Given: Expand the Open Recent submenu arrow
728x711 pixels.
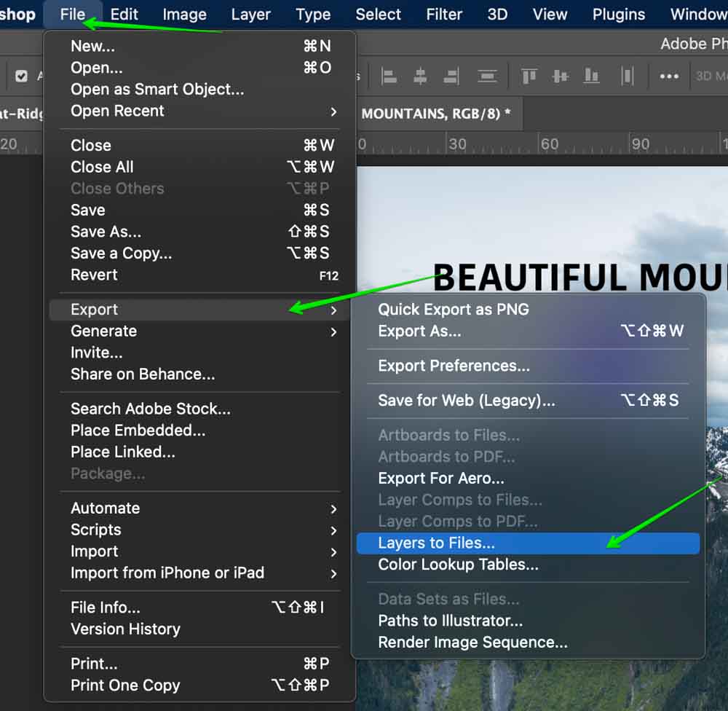Looking at the screenshot, I should click(333, 111).
